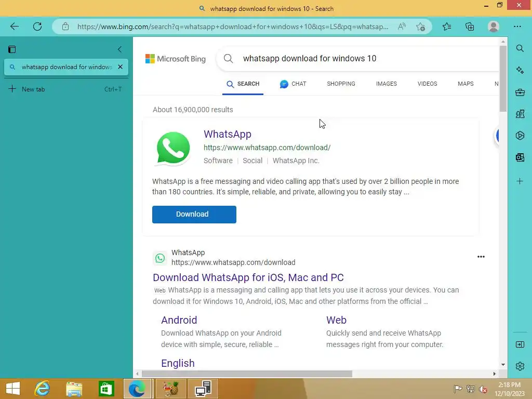The width and height of the screenshot is (532, 399).
Task: Open tab actions menu icon in vertical tabs
Action: [x=12, y=49]
